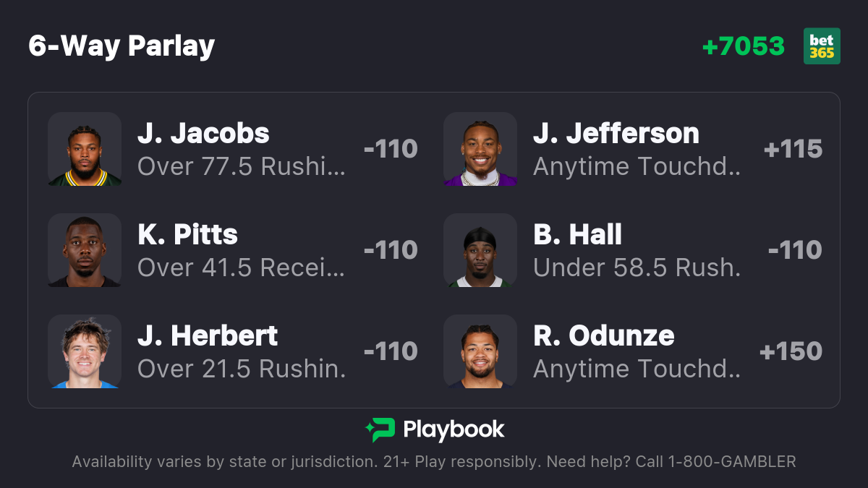This screenshot has height=488, width=868.
Task: Open J. Herbert player photo
Action: (85, 351)
